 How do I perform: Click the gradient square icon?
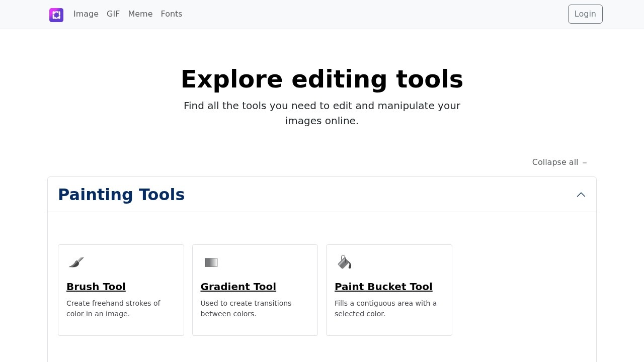tap(211, 262)
